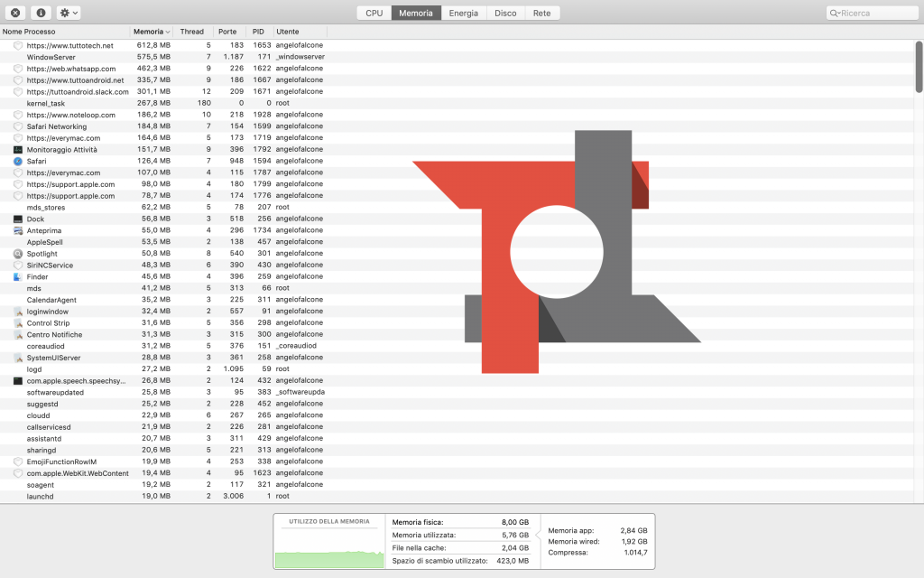924x578 pixels.
Task: Open the gear actions dropdown menu
Action: [69, 14]
